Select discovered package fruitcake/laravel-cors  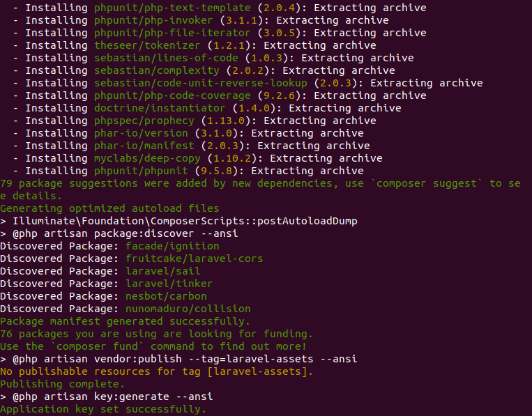coord(195,259)
